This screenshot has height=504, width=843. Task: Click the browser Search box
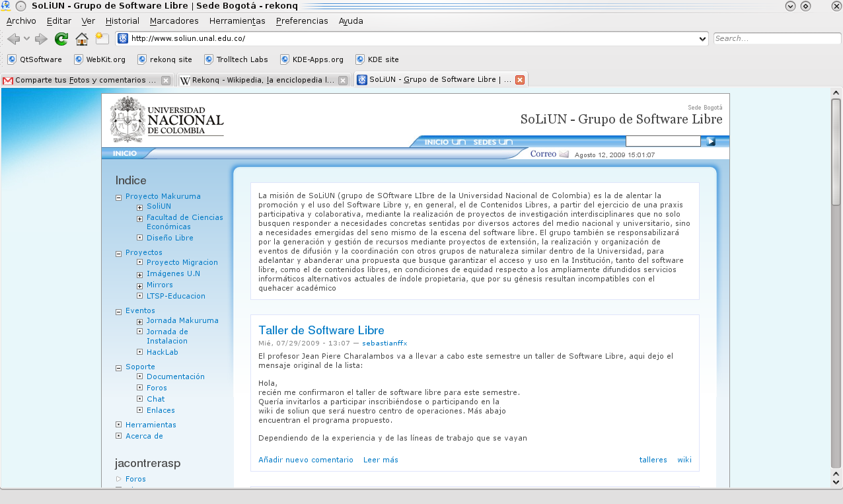tap(777, 38)
